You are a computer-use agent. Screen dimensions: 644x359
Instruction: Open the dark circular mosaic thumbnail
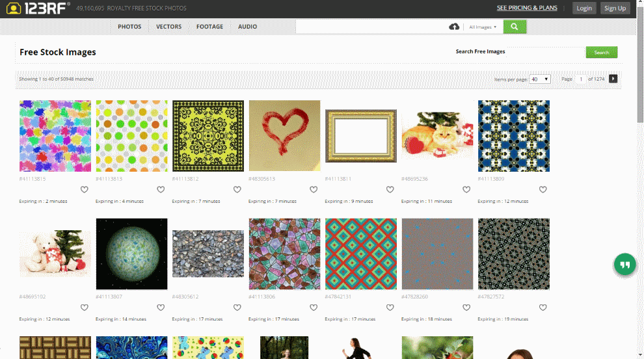click(513, 254)
